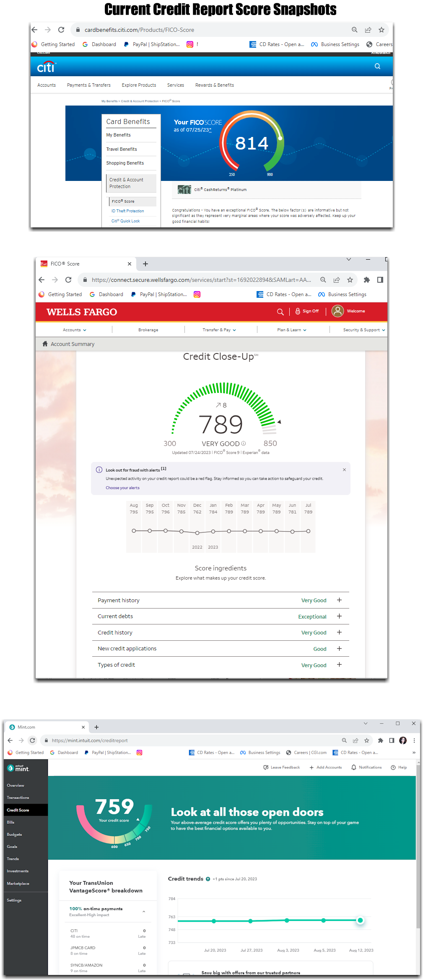Open Brokerage in the Wells Fargo navigation
Screen dimensions: 423x980
pos(148,330)
